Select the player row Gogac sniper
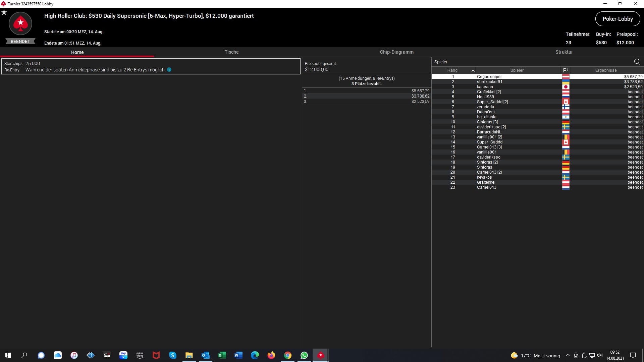The width and height of the screenshot is (644, 362). (489, 77)
